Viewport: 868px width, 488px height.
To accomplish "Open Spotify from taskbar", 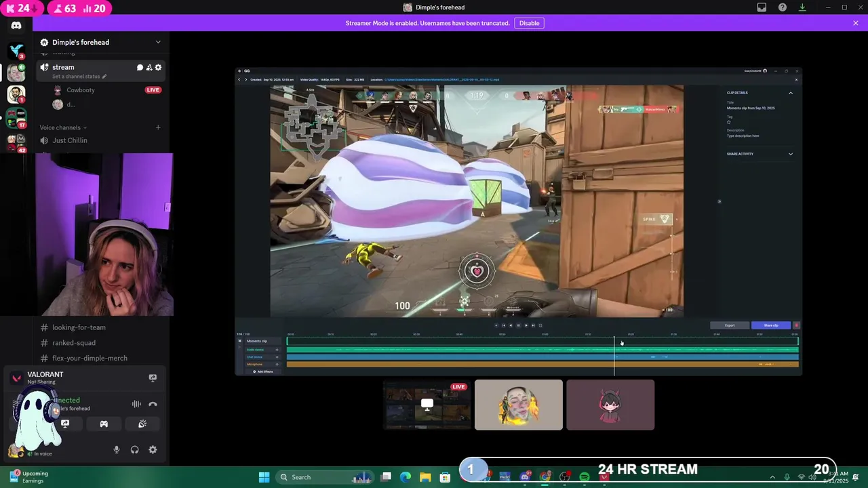I will click(585, 477).
